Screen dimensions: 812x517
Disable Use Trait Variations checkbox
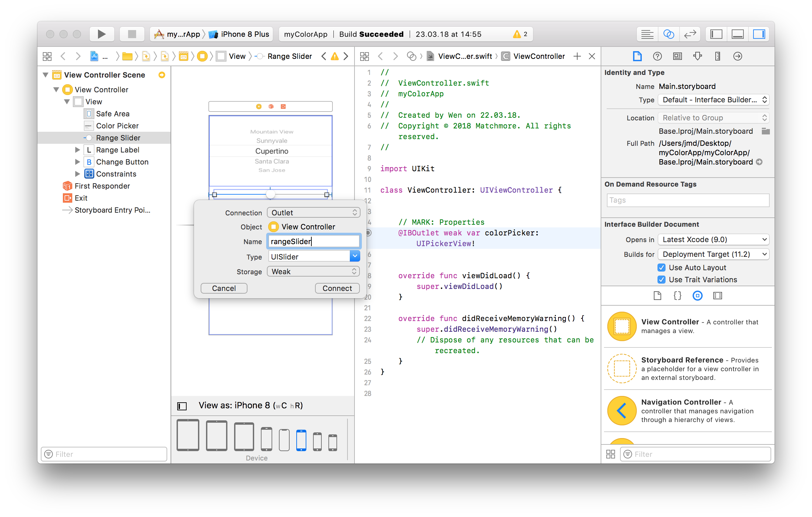pos(661,280)
